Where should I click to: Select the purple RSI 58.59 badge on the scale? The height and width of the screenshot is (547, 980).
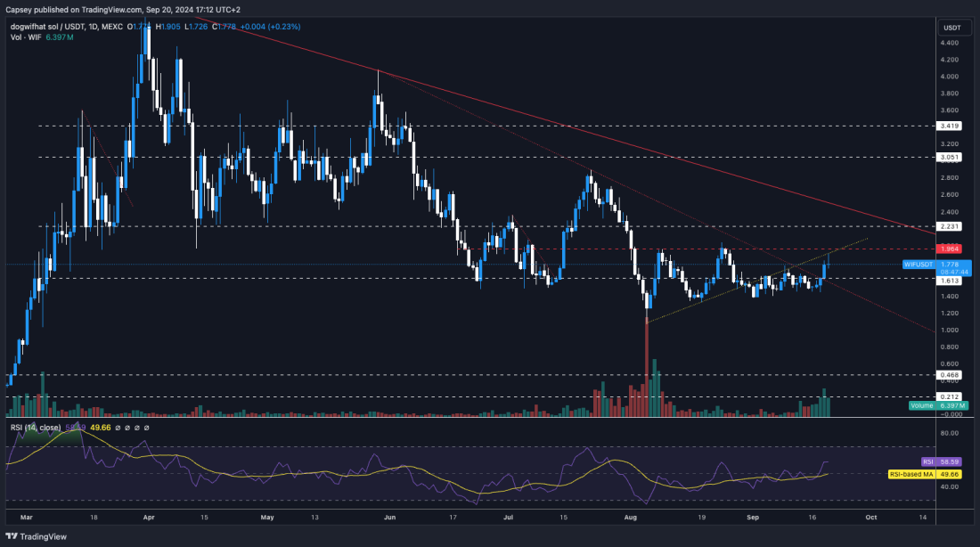pyautogui.click(x=940, y=461)
